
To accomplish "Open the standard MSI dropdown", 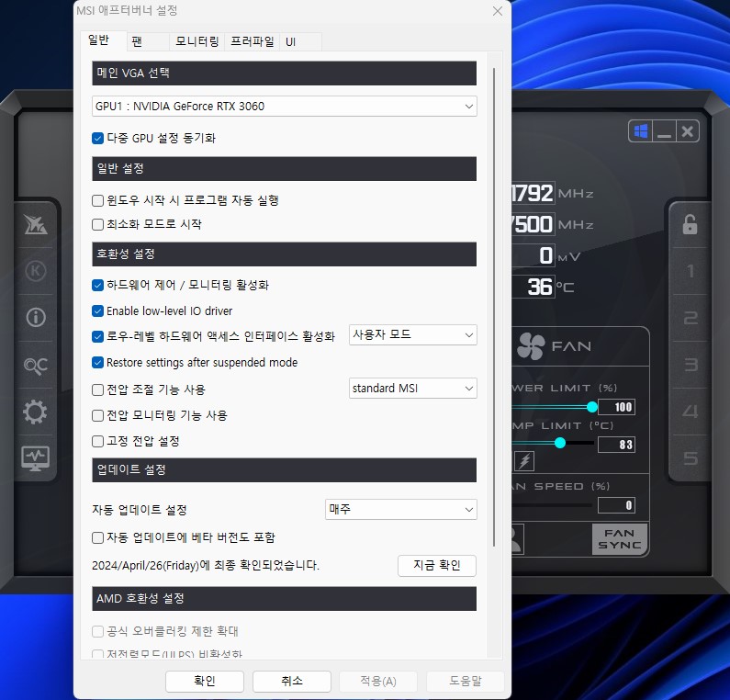I will point(413,388).
